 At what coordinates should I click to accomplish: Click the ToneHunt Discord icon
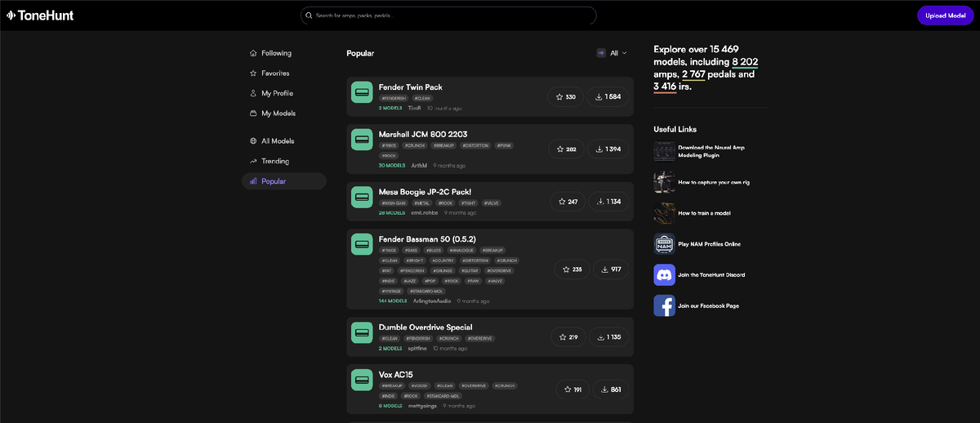point(664,274)
